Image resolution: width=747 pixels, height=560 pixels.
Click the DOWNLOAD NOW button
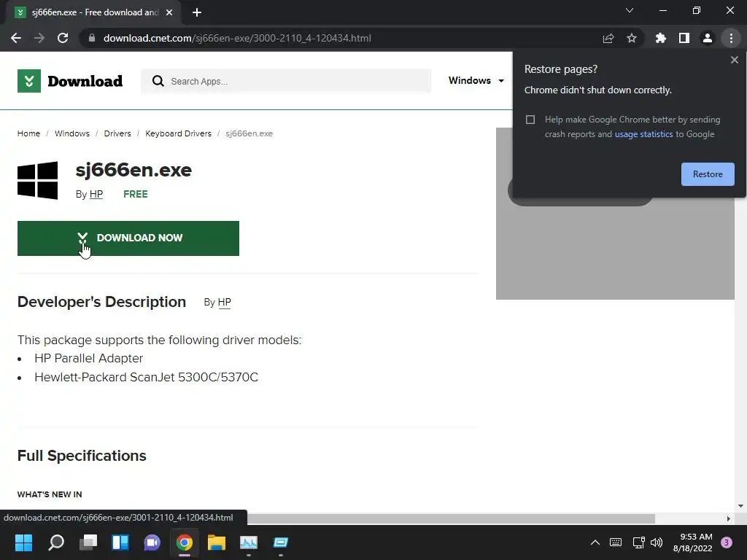[x=128, y=238]
